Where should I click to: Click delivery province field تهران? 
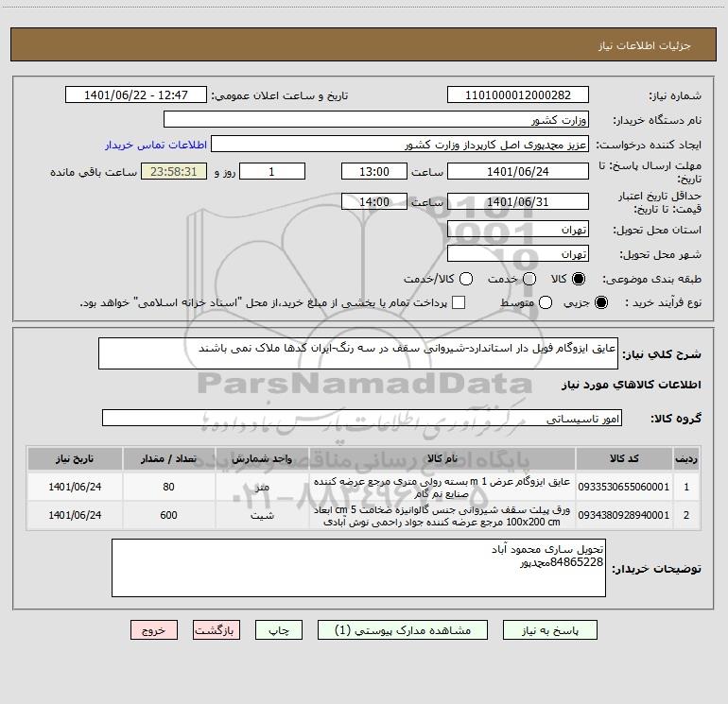click(518, 229)
